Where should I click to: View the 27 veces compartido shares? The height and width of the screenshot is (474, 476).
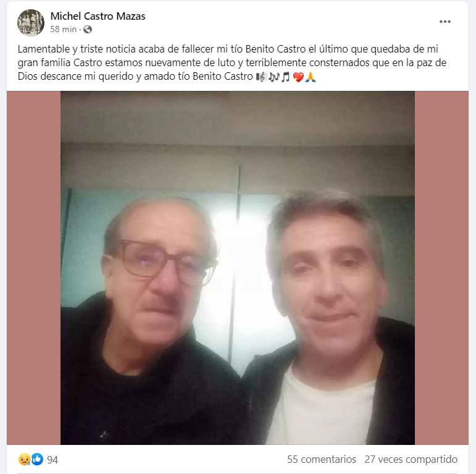411,459
